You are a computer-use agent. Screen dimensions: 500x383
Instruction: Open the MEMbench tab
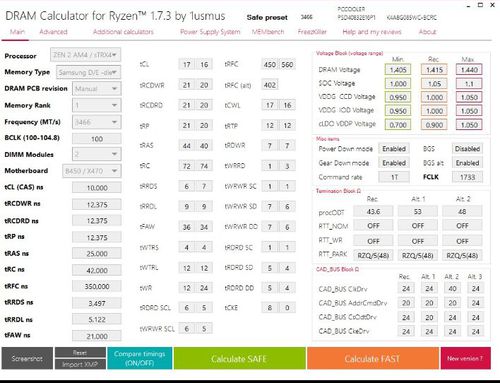268,32
